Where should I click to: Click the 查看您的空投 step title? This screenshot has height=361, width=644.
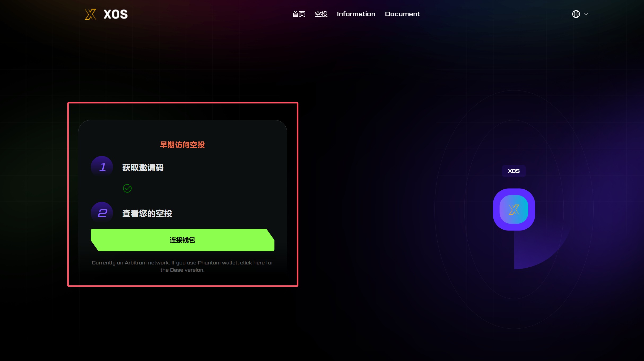147,213
